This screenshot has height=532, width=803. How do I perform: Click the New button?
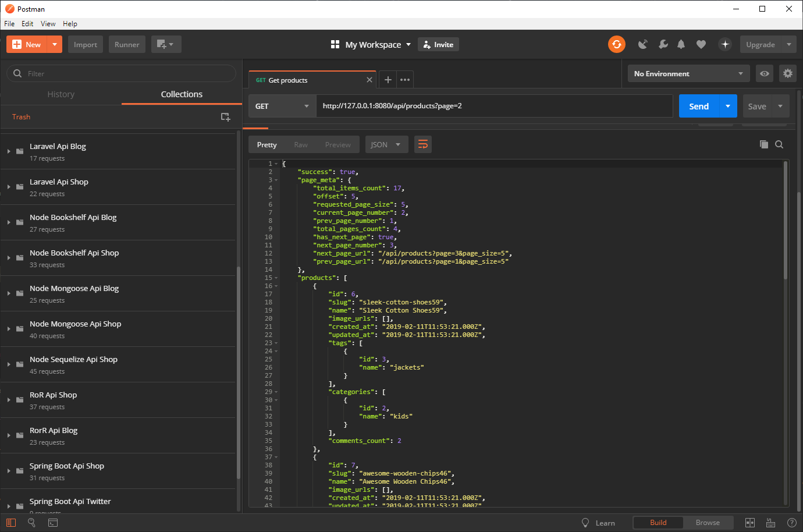coord(27,44)
